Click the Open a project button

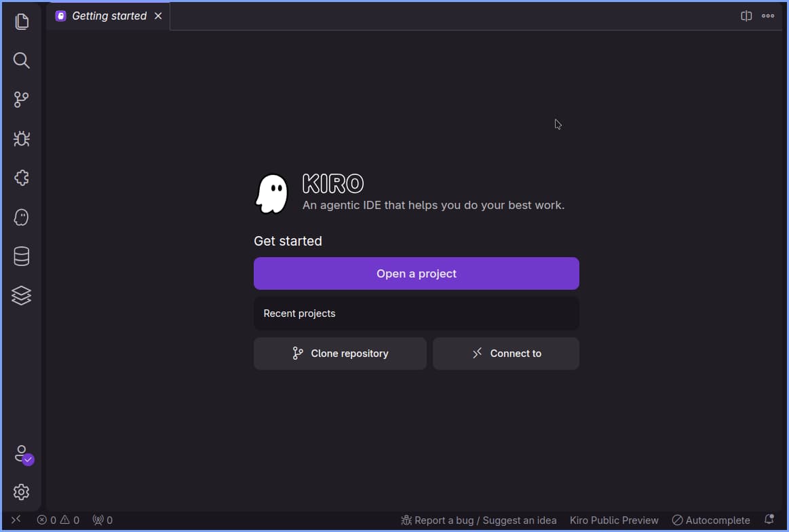[x=416, y=273]
